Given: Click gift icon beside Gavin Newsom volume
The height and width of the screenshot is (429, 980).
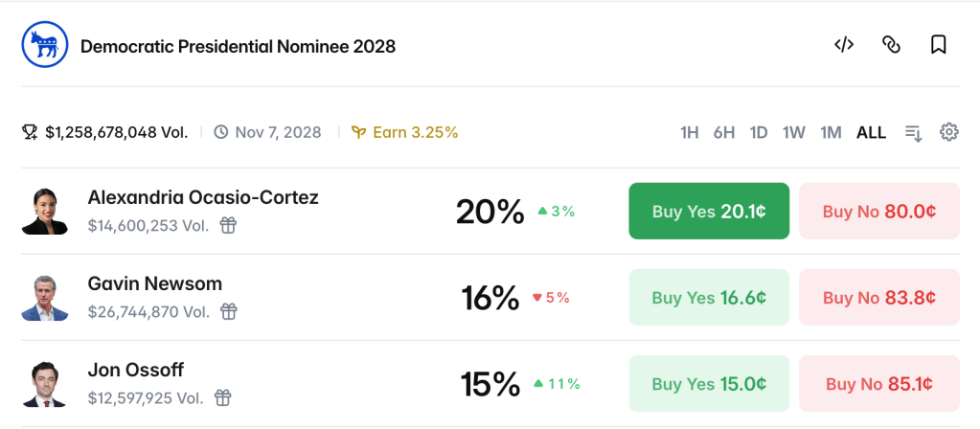Looking at the screenshot, I should click(229, 311).
